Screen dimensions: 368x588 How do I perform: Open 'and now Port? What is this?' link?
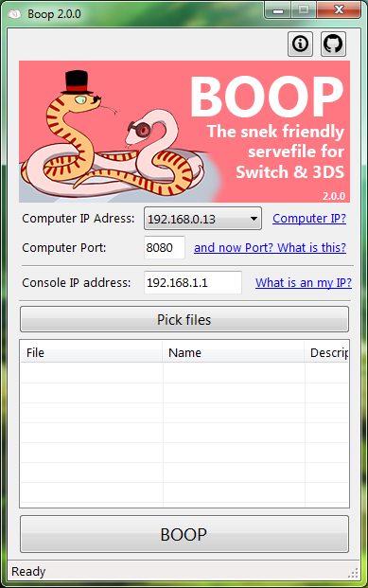(x=270, y=247)
